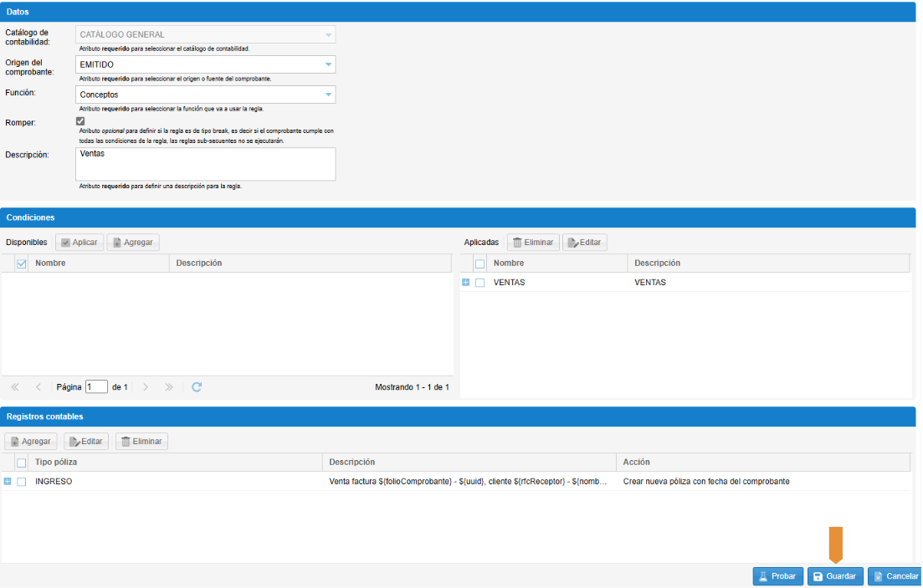
Task: Open the Función dropdown
Action: [x=328, y=95]
